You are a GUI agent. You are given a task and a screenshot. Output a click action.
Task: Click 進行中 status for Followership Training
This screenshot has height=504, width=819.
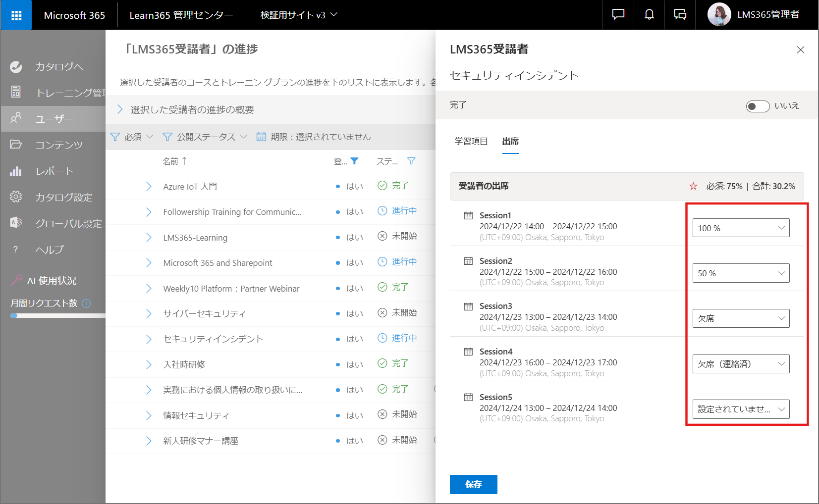(397, 211)
